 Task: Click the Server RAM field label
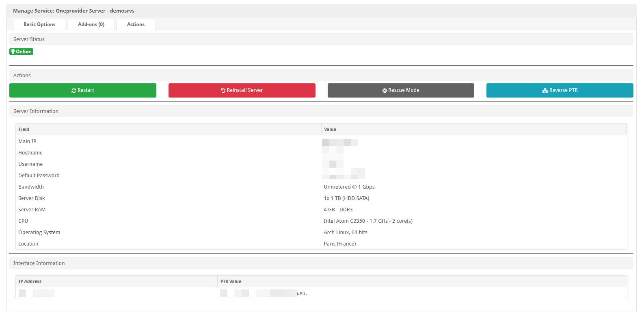coord(32,210)
